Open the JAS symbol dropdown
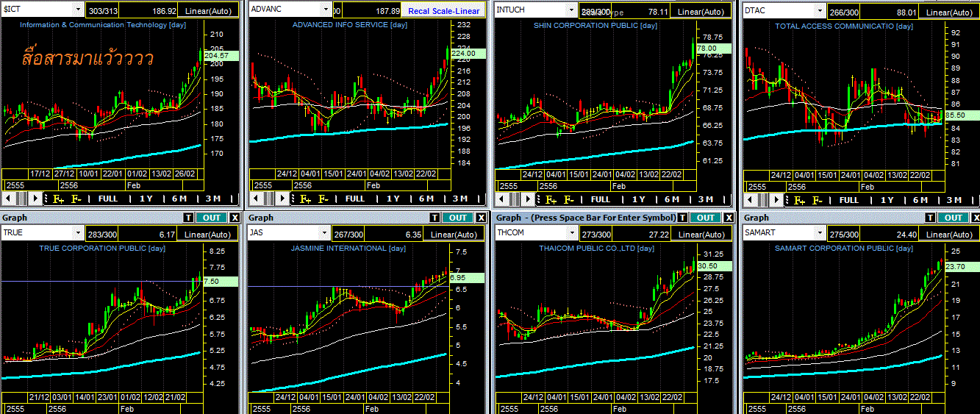This screenshot has width=980, height=414. tap(326, 233)
